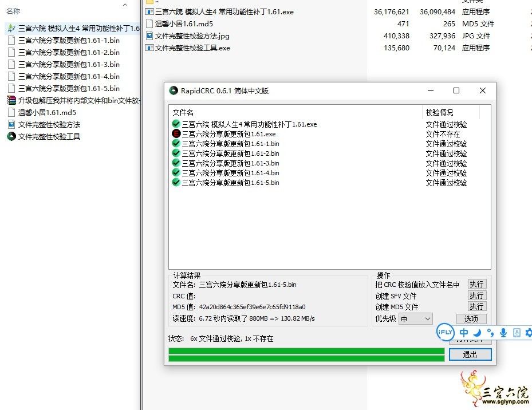Click file icon of 三宫六院分享版更新包1.61-2.bin in left pane
Image resolution: width=532 pixels, height=410 pixels.
(11, 52)
